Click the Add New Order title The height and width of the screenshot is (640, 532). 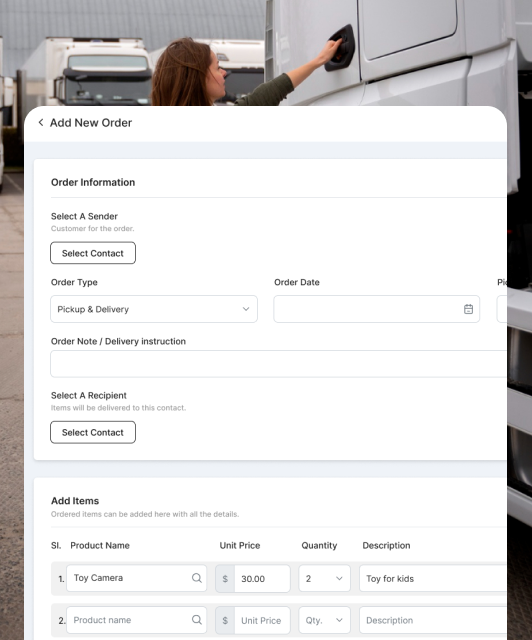[91, 123]
